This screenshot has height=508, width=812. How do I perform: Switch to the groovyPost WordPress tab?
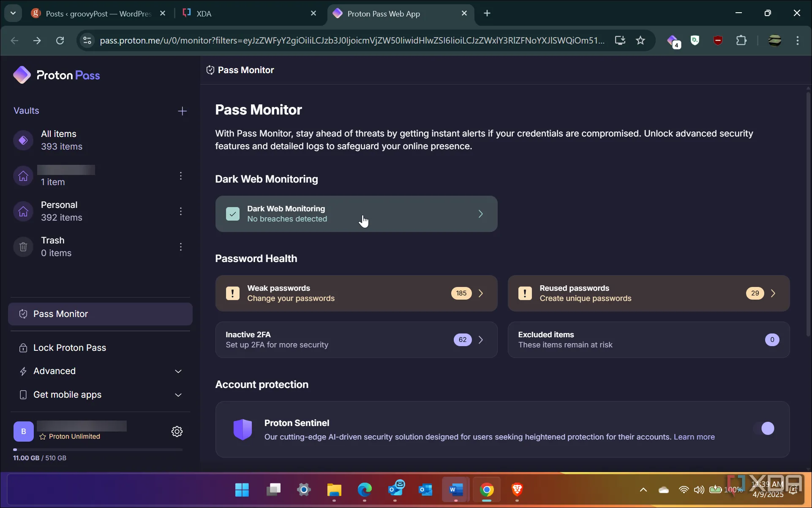(98, 14)
